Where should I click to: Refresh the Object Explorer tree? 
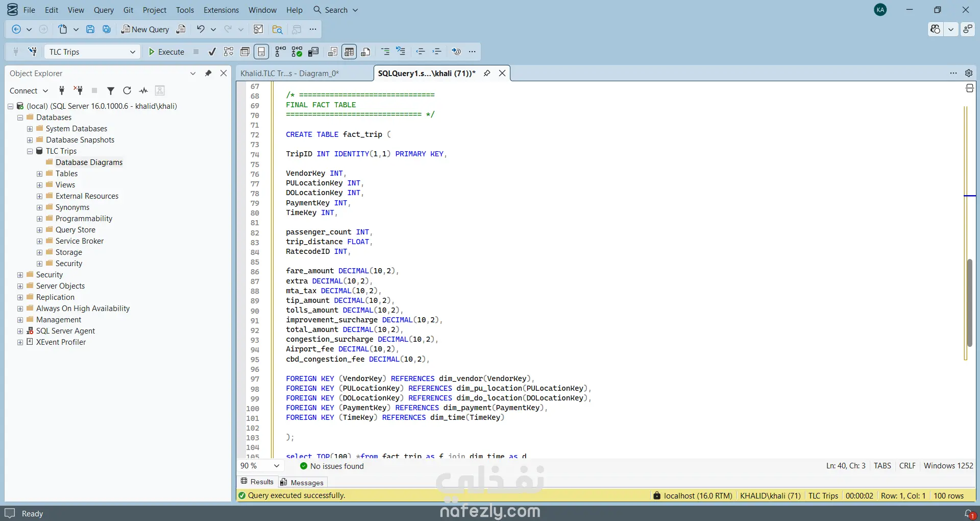[127, 90]
